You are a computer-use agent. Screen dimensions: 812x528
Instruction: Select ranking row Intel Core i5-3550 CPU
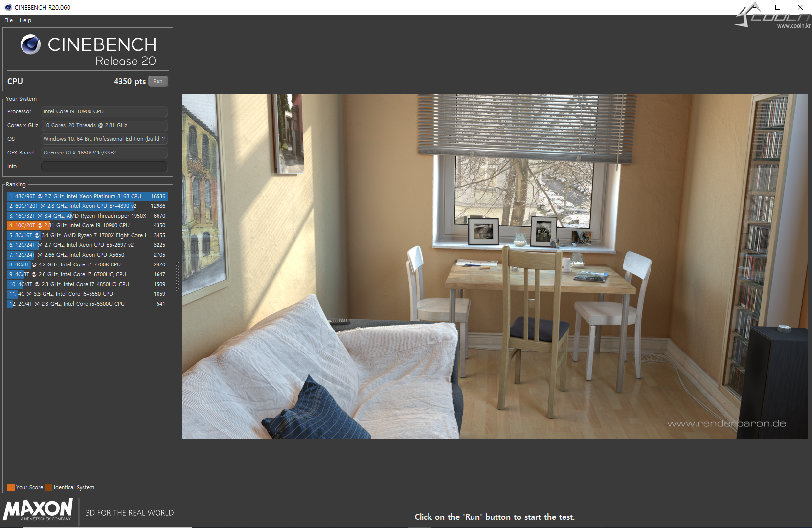tap(88, 294)
